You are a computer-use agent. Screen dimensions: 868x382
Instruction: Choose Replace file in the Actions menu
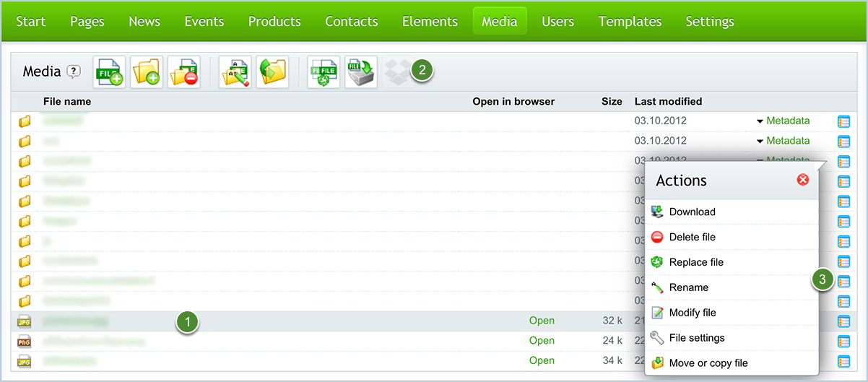pos(696,262)
